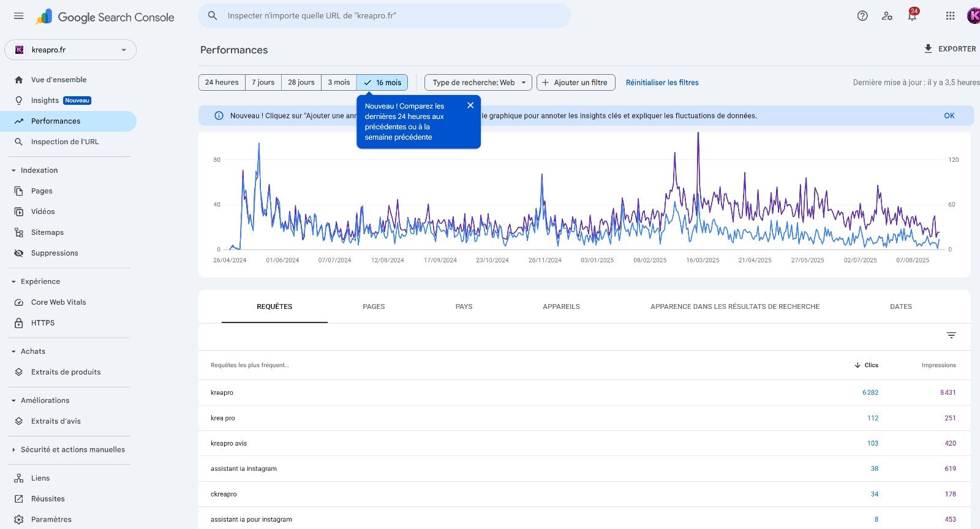Switch to the PAGES tab

(374, 306)
